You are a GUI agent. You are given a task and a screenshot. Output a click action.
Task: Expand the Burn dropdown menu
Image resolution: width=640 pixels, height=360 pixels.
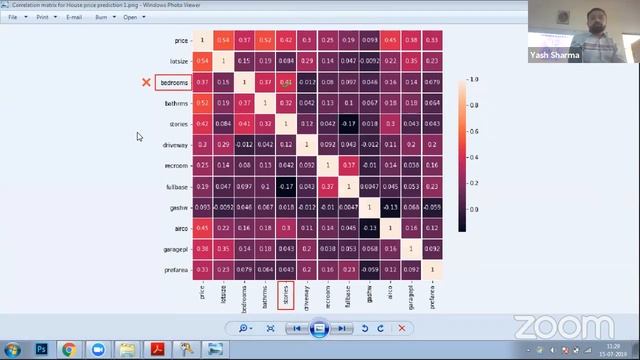(x=114, y=17)
